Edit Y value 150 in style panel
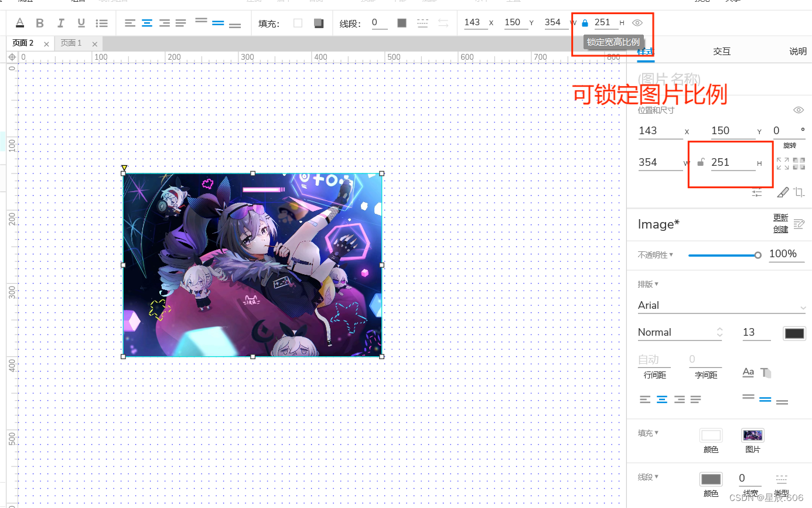812x508 pixels. pyautogui.click(x=733, y=131)
